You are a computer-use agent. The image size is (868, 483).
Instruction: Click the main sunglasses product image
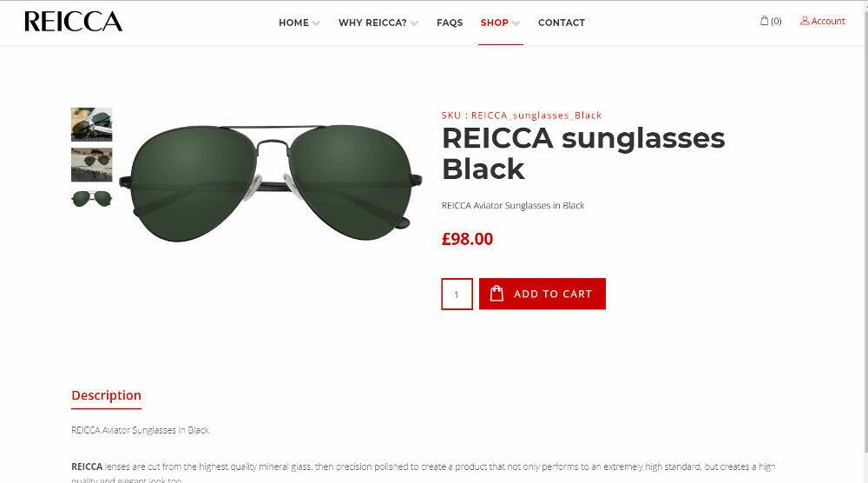271,182
